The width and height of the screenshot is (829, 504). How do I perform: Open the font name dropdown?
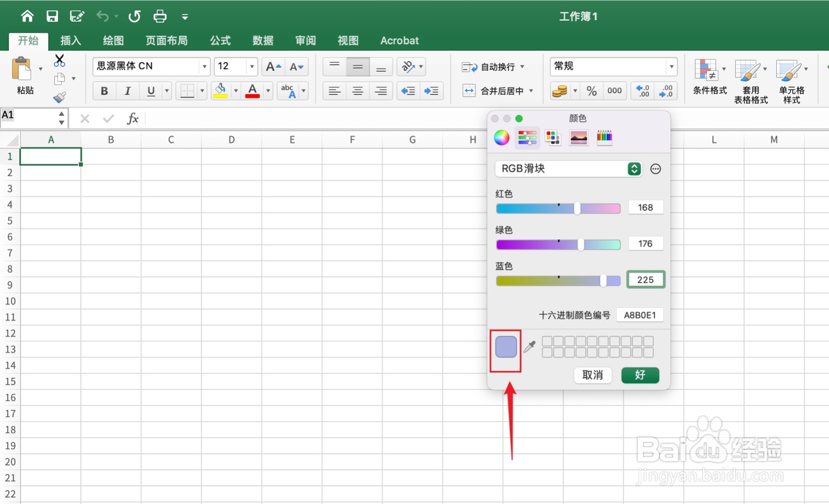click(204, 66)
